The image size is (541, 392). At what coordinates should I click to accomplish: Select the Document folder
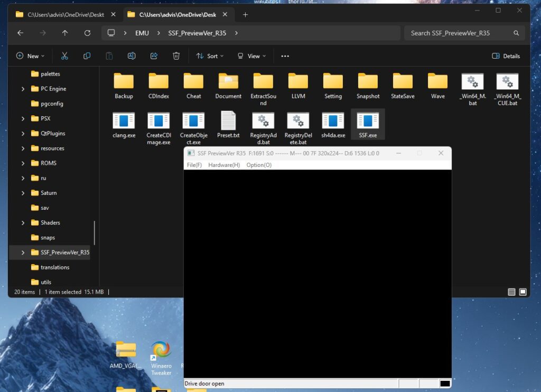(x=228, y=86)
